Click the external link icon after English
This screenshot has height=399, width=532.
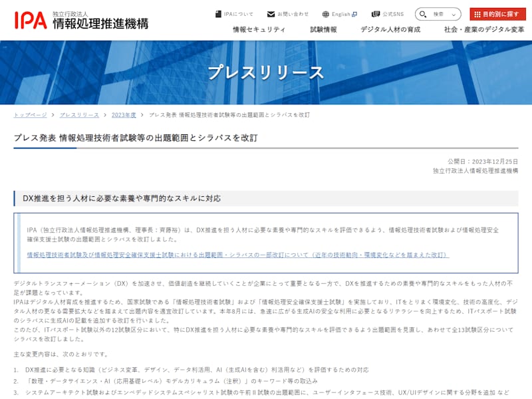coord(354,14)
